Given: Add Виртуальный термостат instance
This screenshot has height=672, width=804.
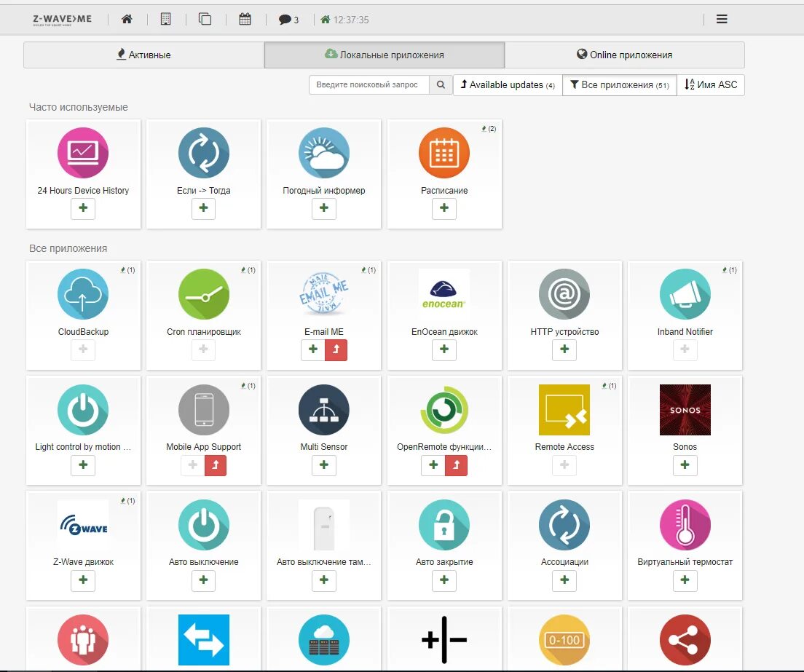Looking at the screenshot, I should click(x=685, y=580).
